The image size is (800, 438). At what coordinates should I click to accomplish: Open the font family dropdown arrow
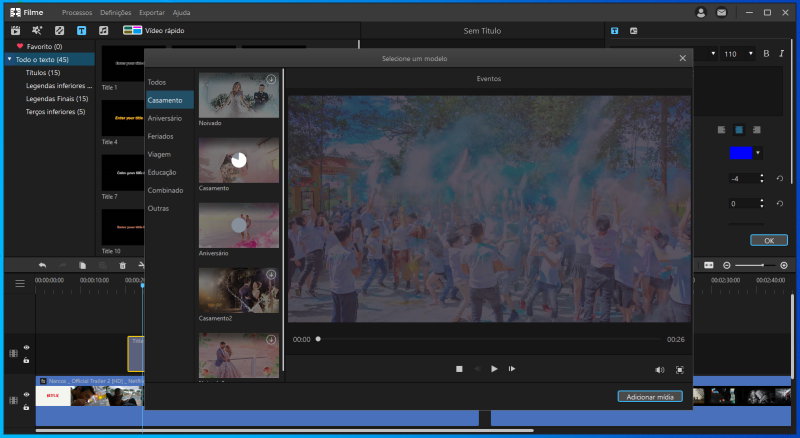coord(713,54)
